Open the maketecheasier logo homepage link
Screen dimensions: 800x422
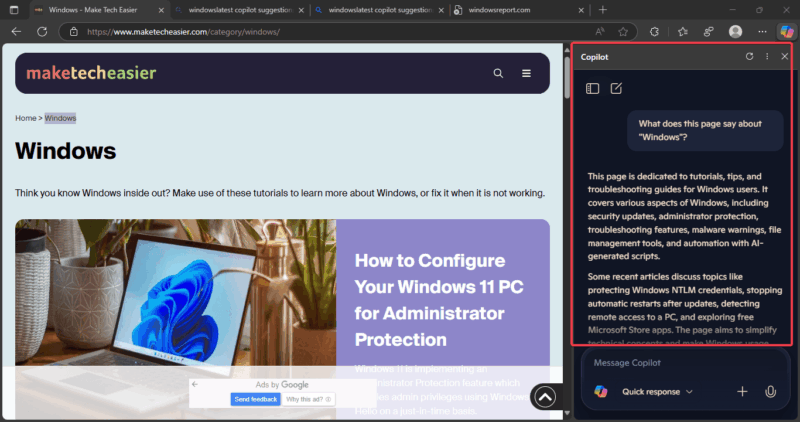click(x=91, y=73)
